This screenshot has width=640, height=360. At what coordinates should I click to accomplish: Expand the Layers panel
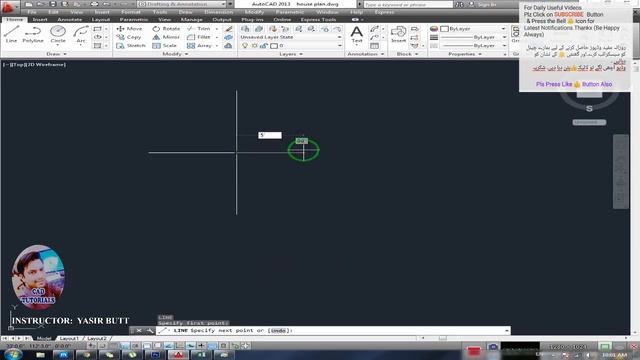click(x=291, y=54)
